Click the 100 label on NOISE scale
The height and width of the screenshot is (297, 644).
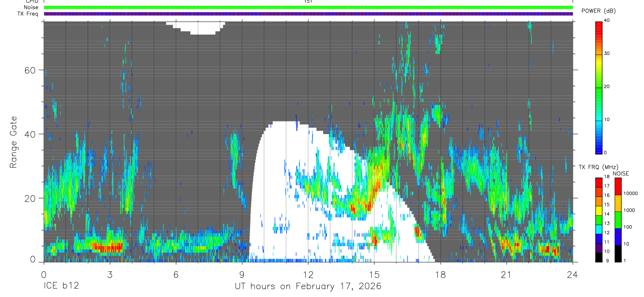tap(628, 227)
